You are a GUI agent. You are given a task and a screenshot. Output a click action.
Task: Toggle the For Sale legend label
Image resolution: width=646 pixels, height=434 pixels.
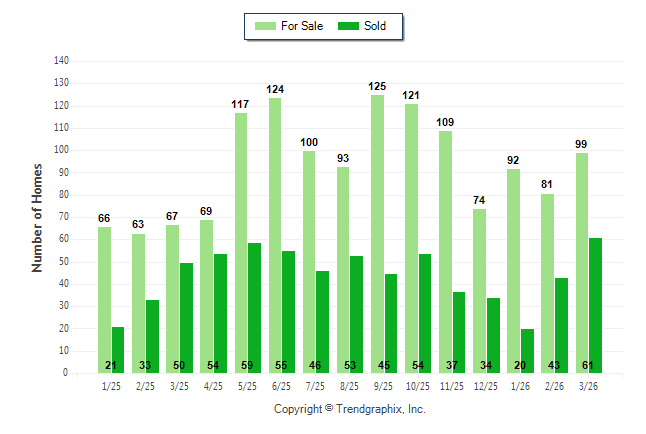(302, 26)
